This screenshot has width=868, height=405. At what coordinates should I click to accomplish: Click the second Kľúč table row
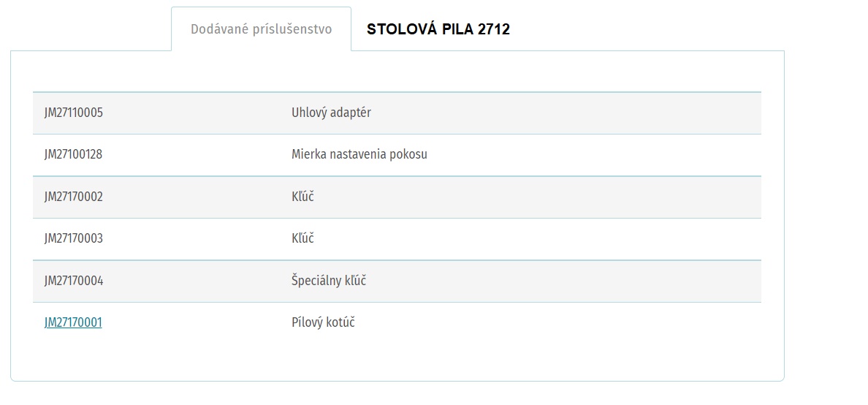pyautogui.click(x=397, y=239)
